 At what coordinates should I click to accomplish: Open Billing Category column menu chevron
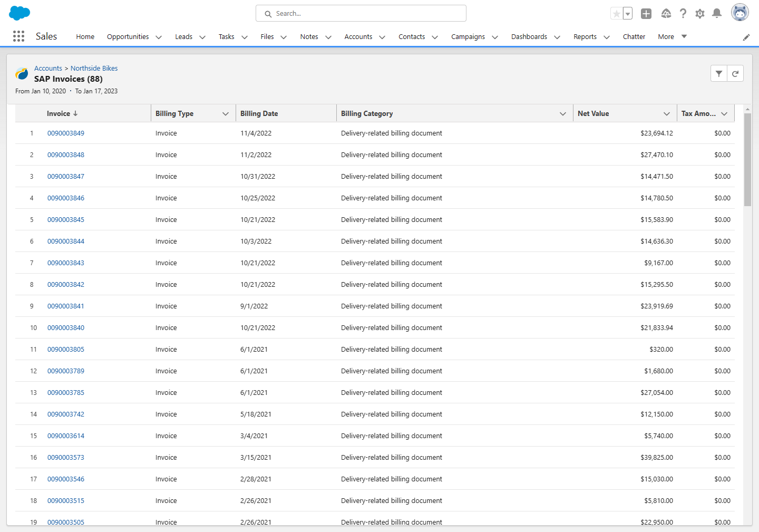click(563, 114)
